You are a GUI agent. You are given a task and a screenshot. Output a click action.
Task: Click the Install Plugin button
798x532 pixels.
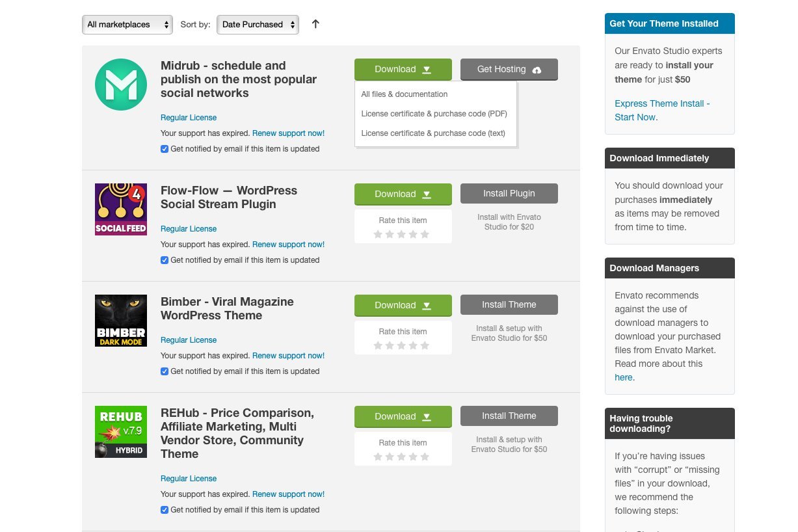(x=509, y=194)
